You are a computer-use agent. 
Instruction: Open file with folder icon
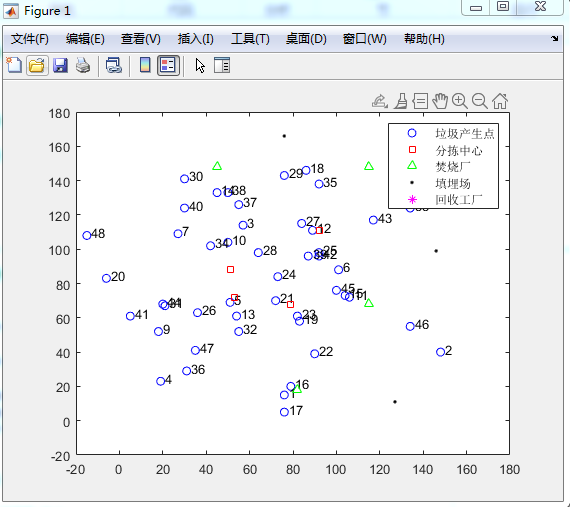coord(37,66)
